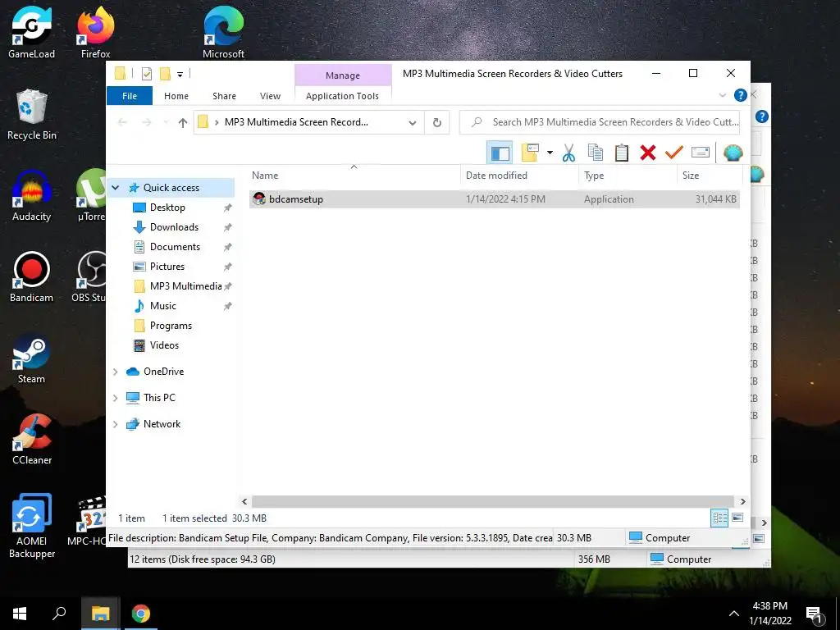This screenshot has width=840, height=630.
Task: Open the File menu tab
Action: 130,96
